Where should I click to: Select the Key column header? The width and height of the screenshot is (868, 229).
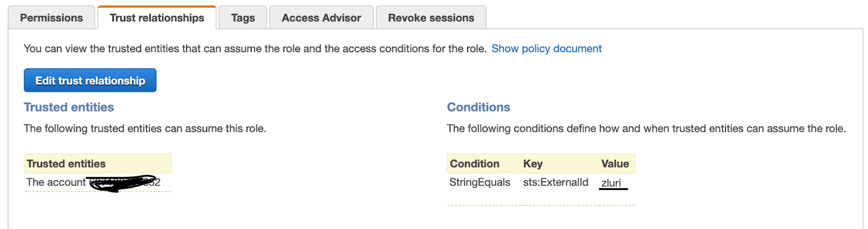[x=533, y=163]
